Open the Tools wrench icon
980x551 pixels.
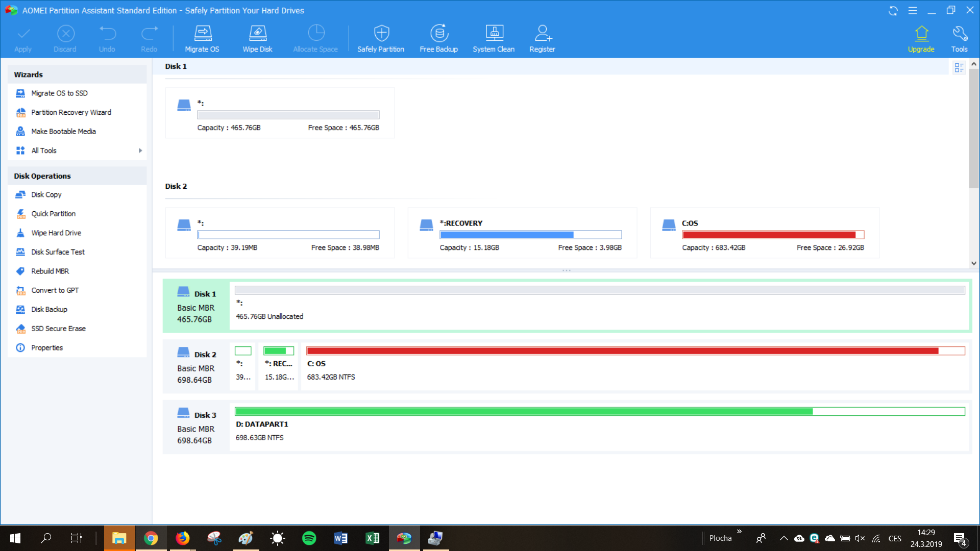(959, 34)
